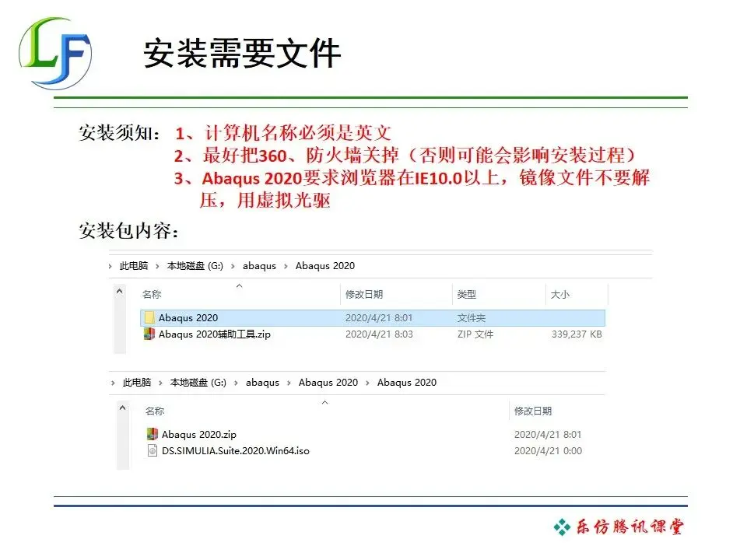Click the heading 安装需要文件

point(243,53)
